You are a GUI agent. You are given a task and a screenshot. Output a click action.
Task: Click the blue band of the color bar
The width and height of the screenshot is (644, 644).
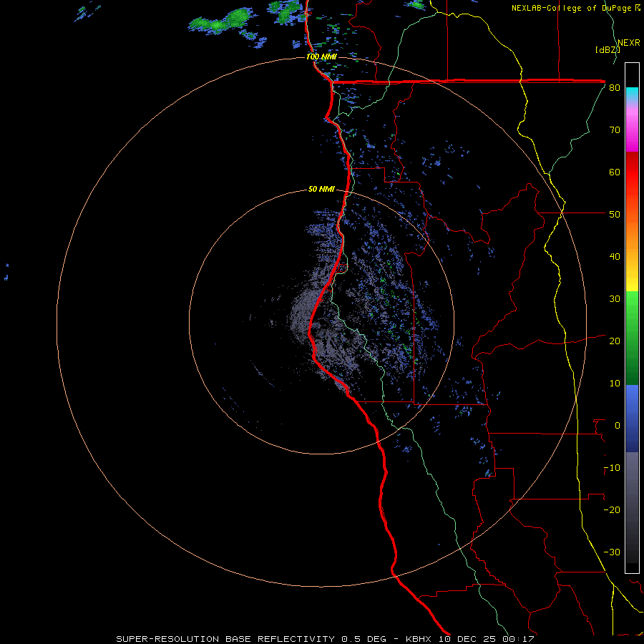632,417
